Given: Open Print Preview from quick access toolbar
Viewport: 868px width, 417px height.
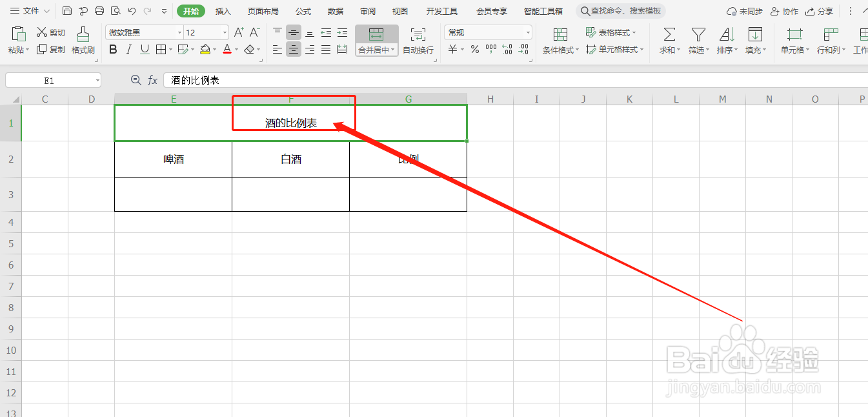Looking at the screenshot, I should pyautogui.click(x=116, y=11).
